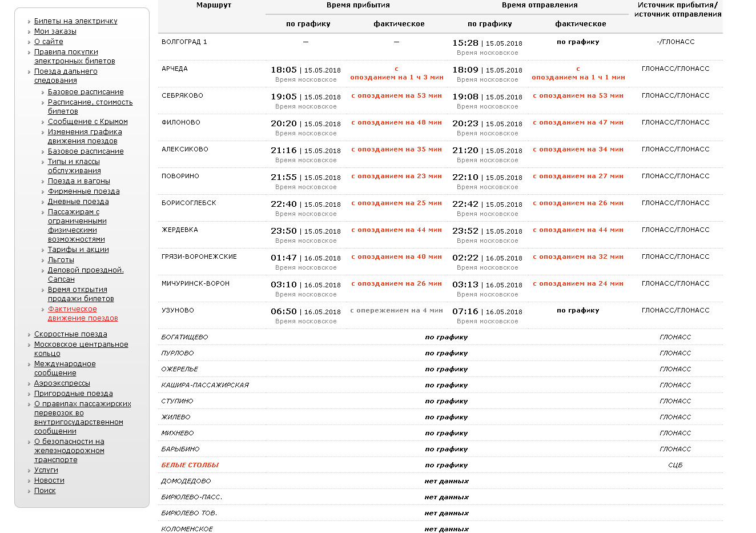
Task: Click Тарифы и акции link
Action: [x=78, y=250]
